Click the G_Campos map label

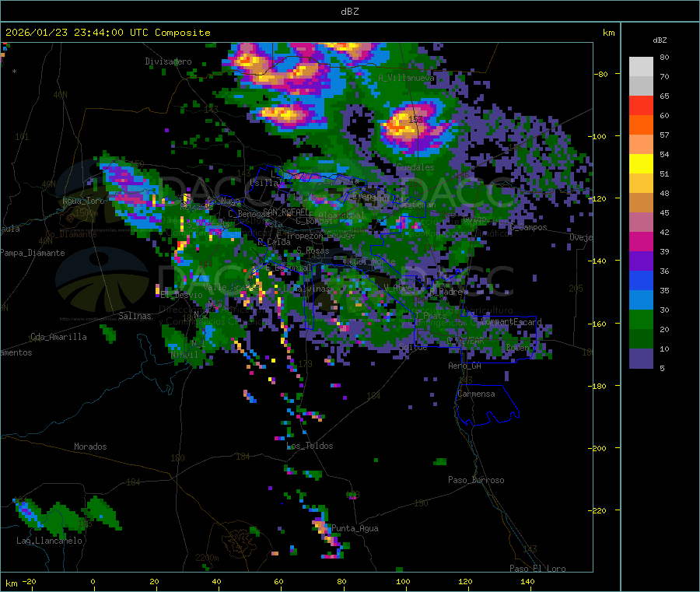[529, 227]
